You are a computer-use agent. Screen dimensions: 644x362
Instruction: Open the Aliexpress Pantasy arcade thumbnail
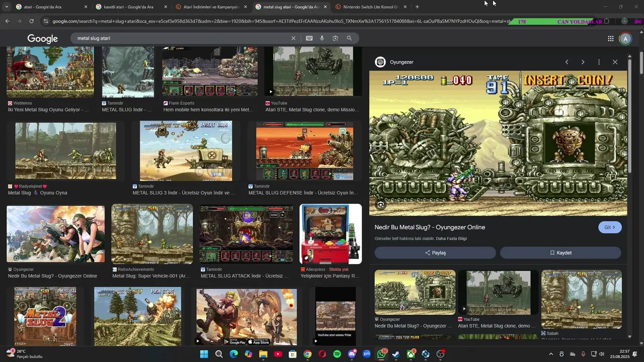click(x=331, y=234)
